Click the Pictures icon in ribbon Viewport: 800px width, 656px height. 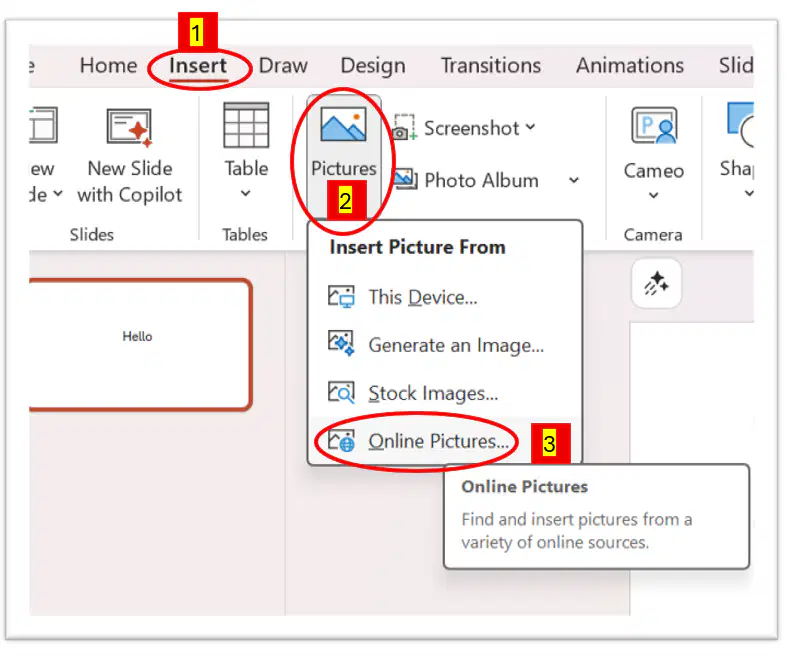(343, 124)
